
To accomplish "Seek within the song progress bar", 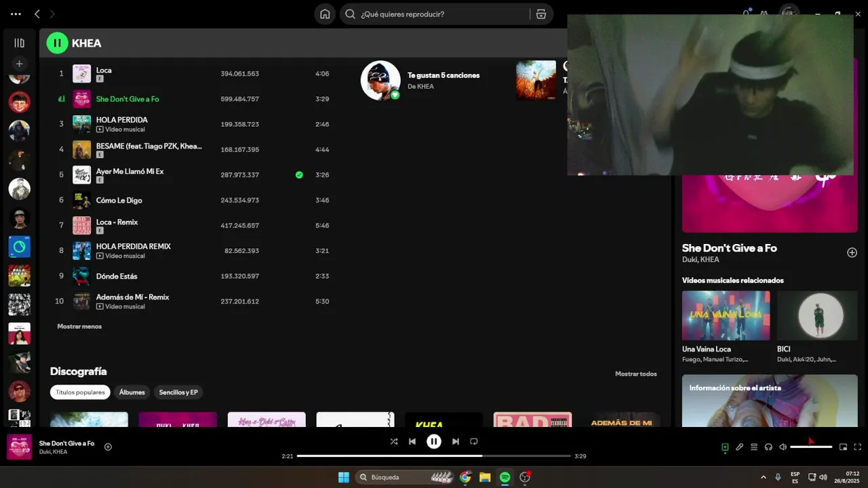I will pos(434,456).
